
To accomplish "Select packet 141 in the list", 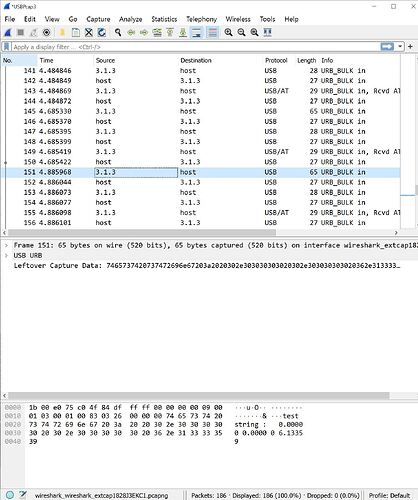I will click(x=201, y=71).
